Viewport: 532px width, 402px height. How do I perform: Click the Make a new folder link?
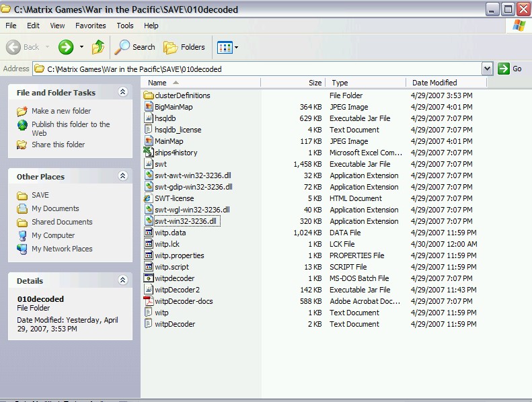(x=61, y=111)
